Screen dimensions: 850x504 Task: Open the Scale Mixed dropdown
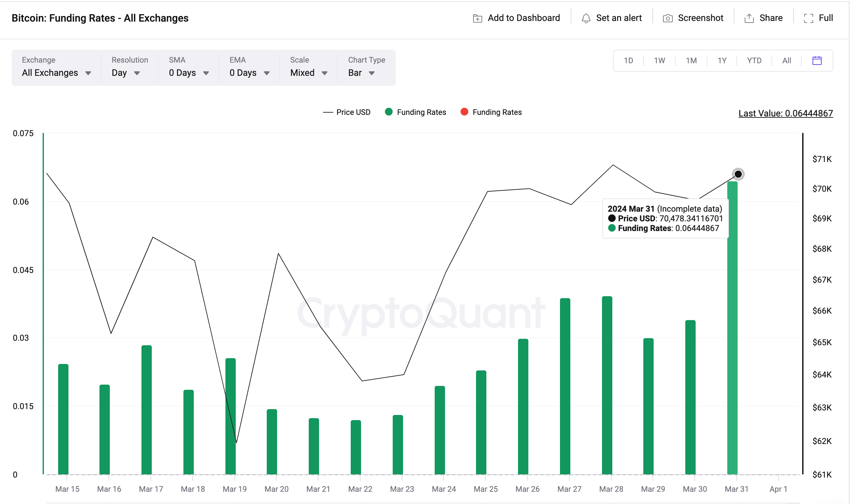(308, 73)
